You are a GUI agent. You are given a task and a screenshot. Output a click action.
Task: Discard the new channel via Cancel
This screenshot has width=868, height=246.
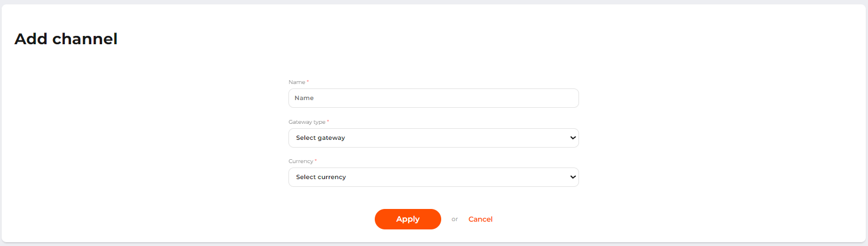click(x=480, y=219)
